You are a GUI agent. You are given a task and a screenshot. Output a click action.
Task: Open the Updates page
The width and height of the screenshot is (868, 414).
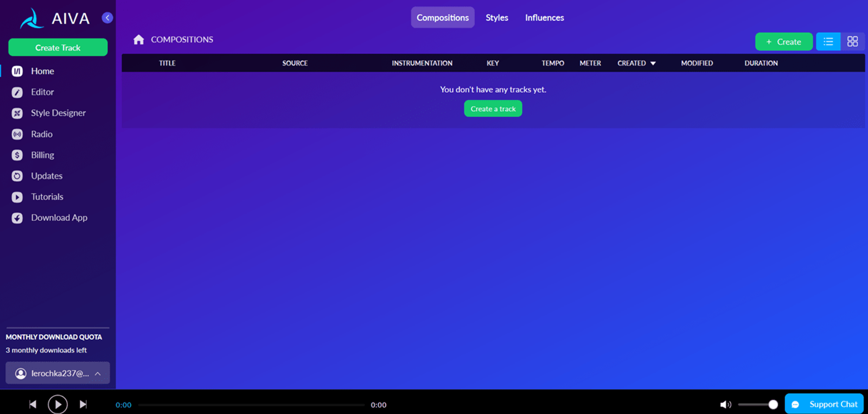(47, 176)
